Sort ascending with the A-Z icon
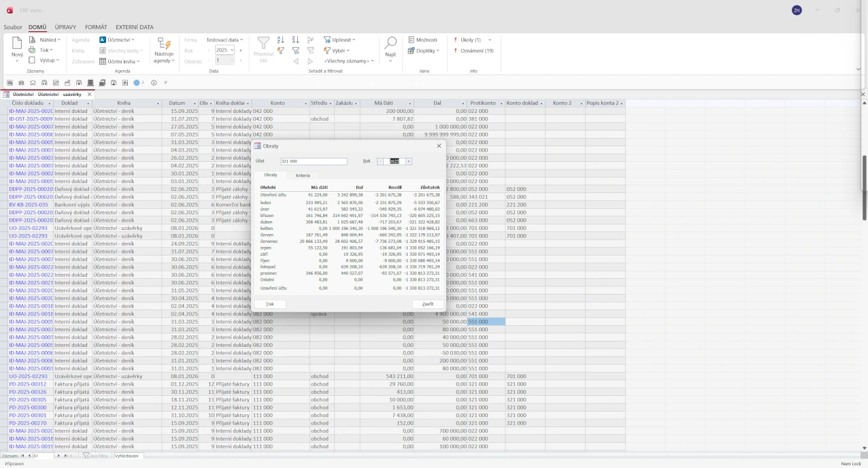The width and height of the screenshot is (868, 468). 280,40
